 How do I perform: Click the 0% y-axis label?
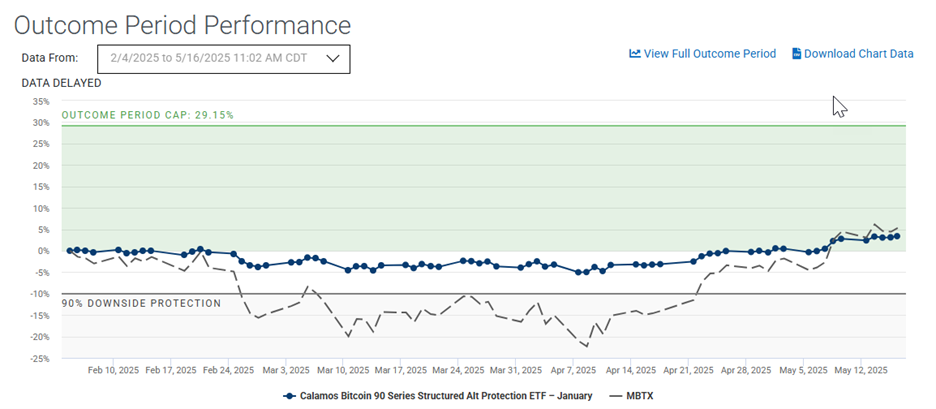[44, 251]
